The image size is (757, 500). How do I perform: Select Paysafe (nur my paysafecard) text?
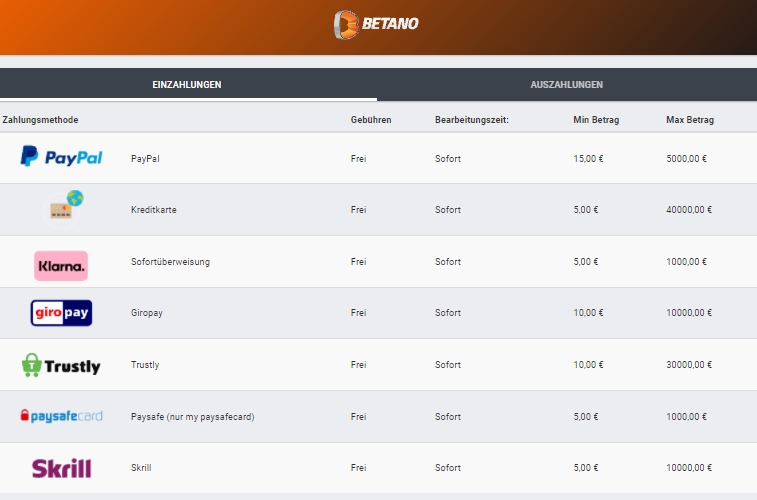coord(192,417)
